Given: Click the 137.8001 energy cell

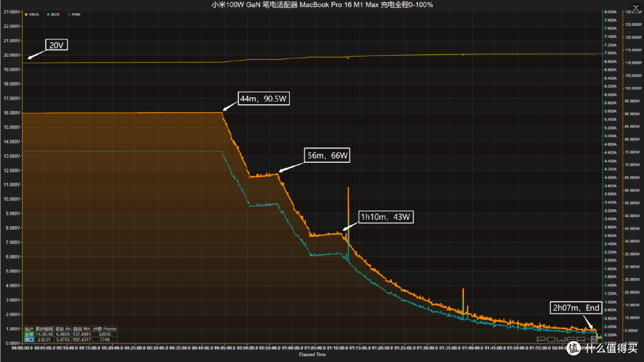Looking at the screenshot, I should (82, 334).
